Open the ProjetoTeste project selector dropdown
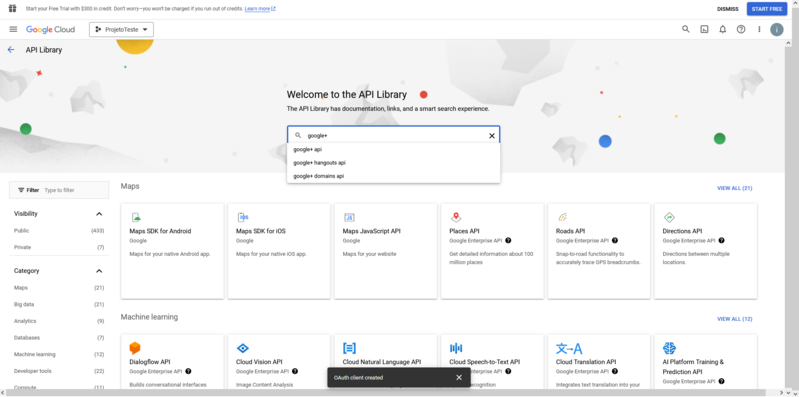 121,30
